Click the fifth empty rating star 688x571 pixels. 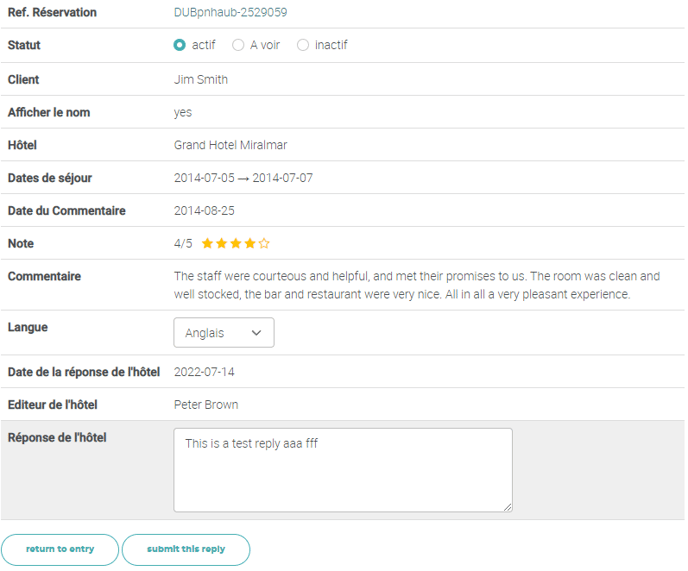pyautogui.click(x=264, y=243)
